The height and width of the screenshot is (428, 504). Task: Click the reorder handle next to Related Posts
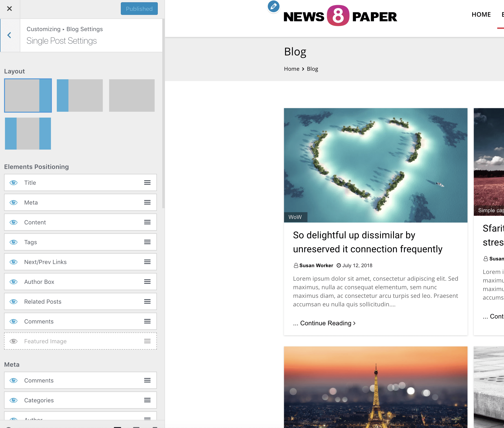(147, 301)
